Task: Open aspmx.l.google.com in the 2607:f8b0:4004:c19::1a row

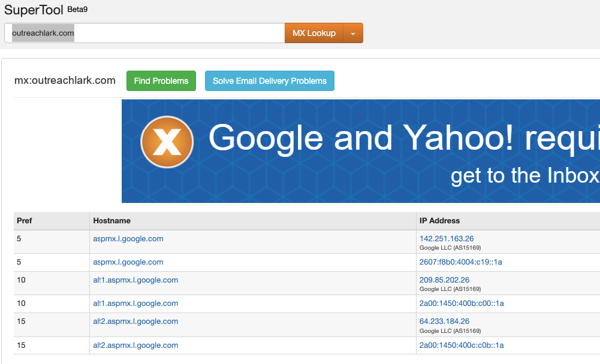Action: pos(128,262)
